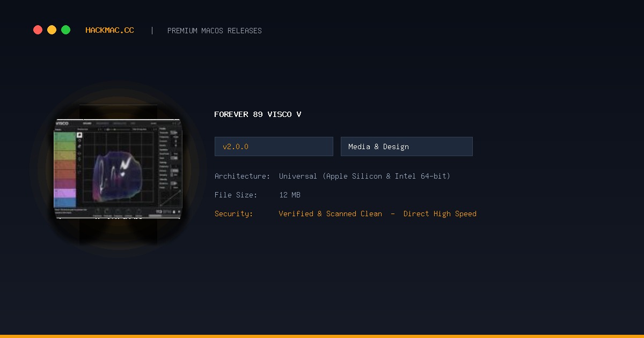This screenshot has height=338, width=644.
Task: Click the "FOREVER 89 VISCO V" title
Action: coord(258,114)
